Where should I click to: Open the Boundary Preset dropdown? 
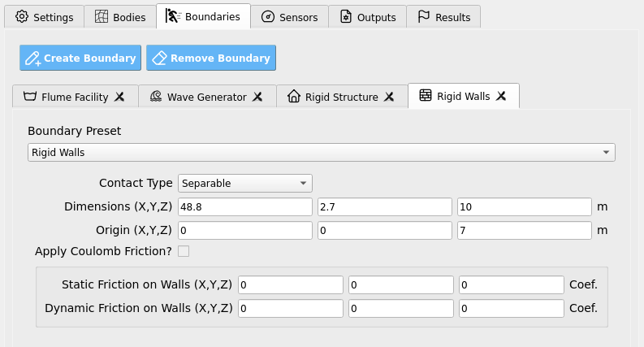pyautogui.click(x=321, y=153)
